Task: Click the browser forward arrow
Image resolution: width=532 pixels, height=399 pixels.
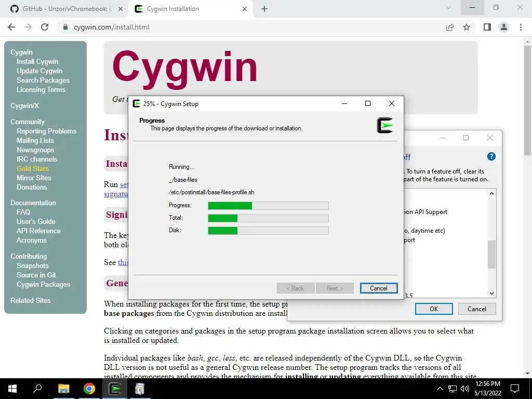Action: point(28,27)
